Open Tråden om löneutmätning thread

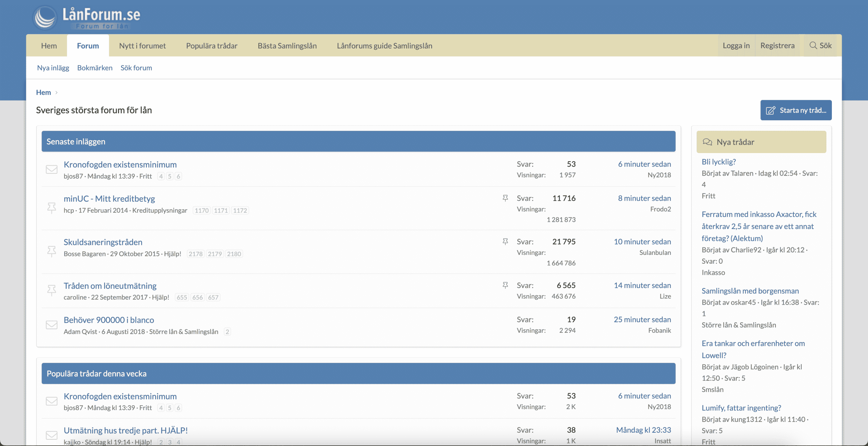(x=110, y=286)
